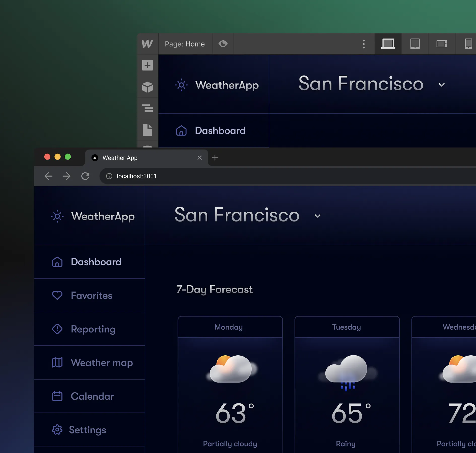Viewport: 476px width, 453px height.
Task: Click Monday's Partially cloudy label
Action: point(230,444)
